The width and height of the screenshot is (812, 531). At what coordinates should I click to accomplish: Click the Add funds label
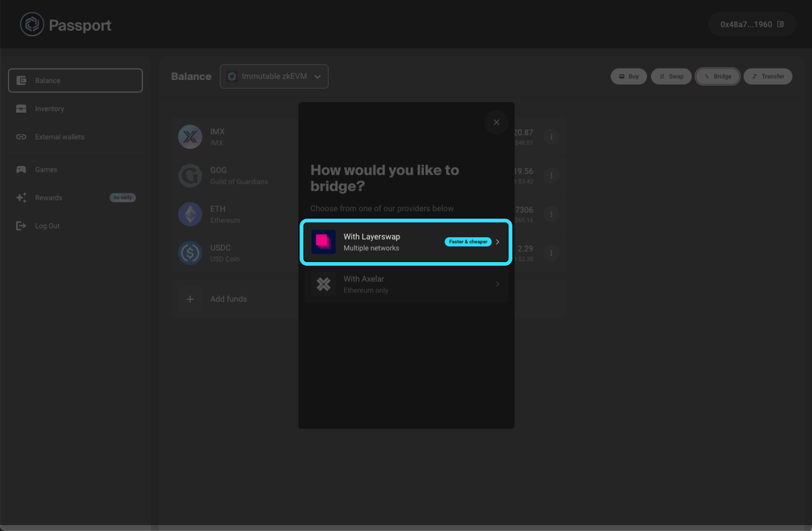(229, 299)
